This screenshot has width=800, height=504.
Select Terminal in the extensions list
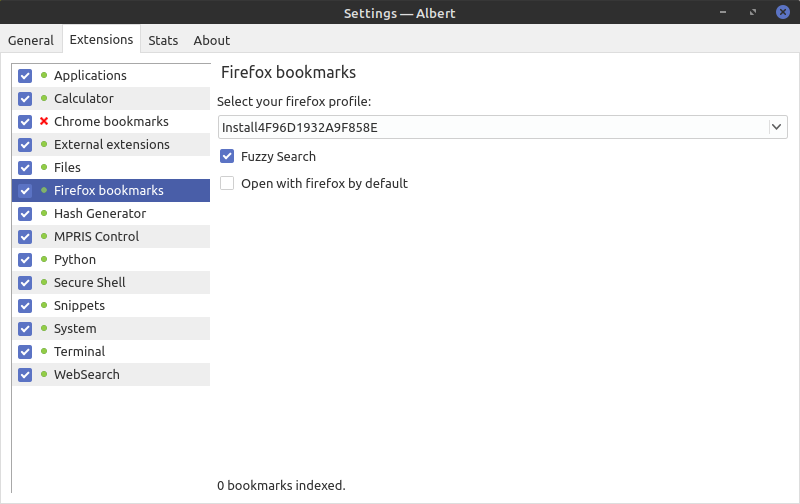(x=111, y=351)
